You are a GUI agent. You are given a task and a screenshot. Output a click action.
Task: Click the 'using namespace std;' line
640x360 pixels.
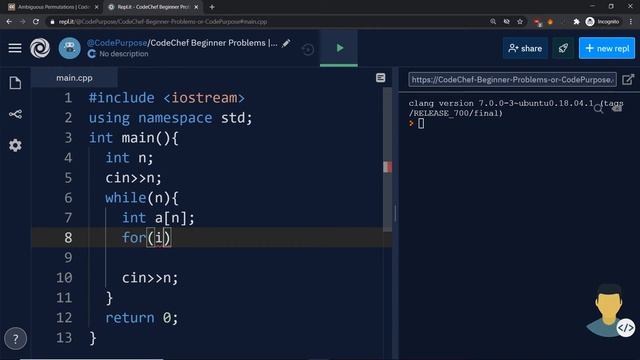(171, 118)
